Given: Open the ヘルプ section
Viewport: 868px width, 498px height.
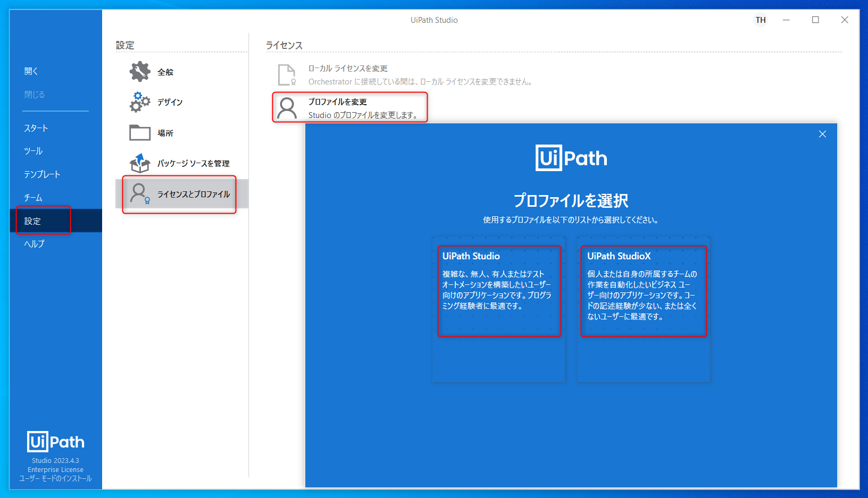Looking at the screenshot, I should click(x=33, y=243).
